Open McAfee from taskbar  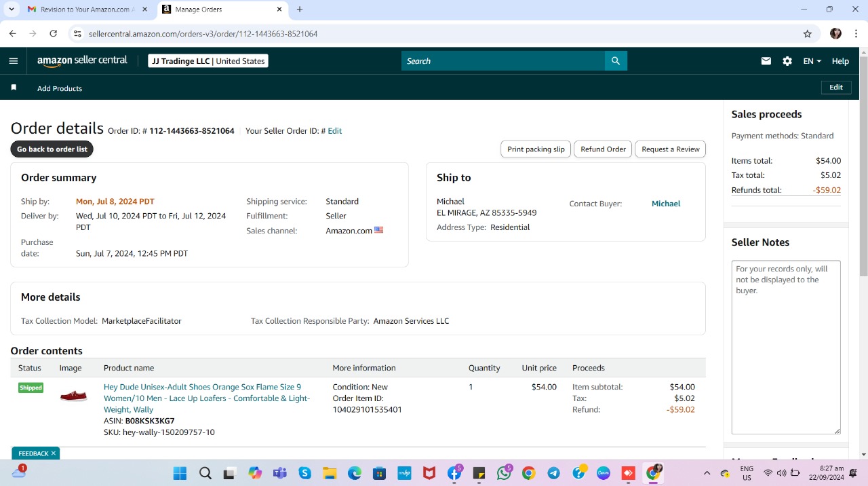(429, 473)
